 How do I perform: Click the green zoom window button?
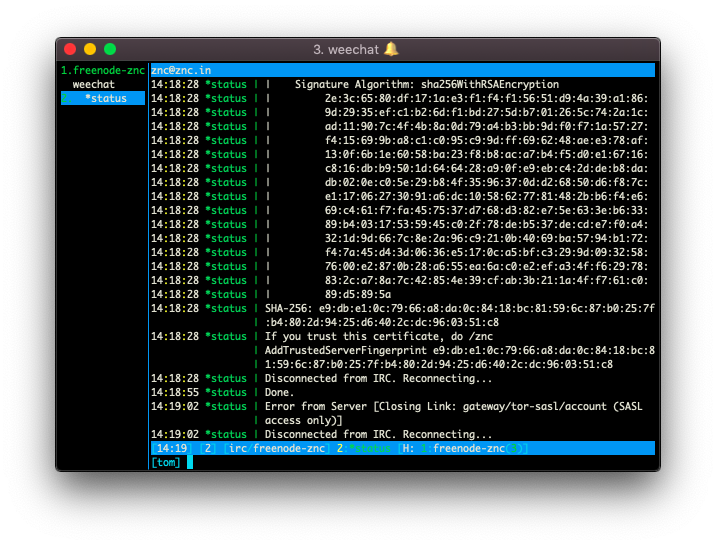tap(110, 49)
